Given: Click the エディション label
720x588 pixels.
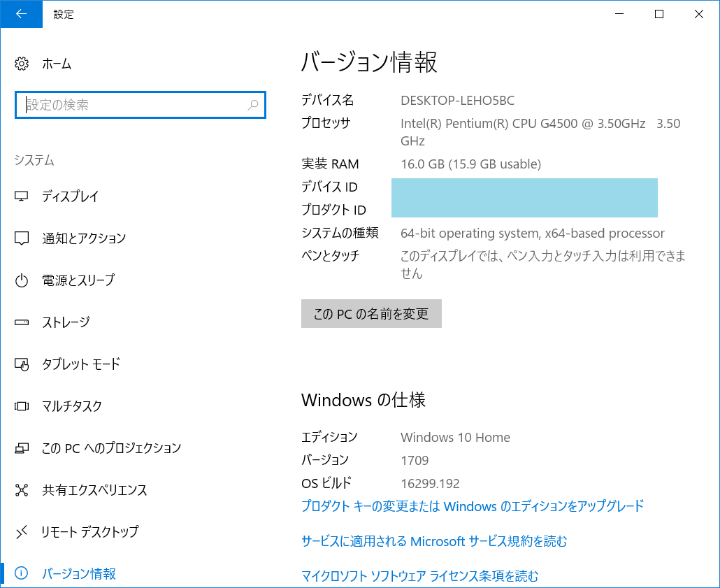Looking at the screenshot, I should click(329, 437).
